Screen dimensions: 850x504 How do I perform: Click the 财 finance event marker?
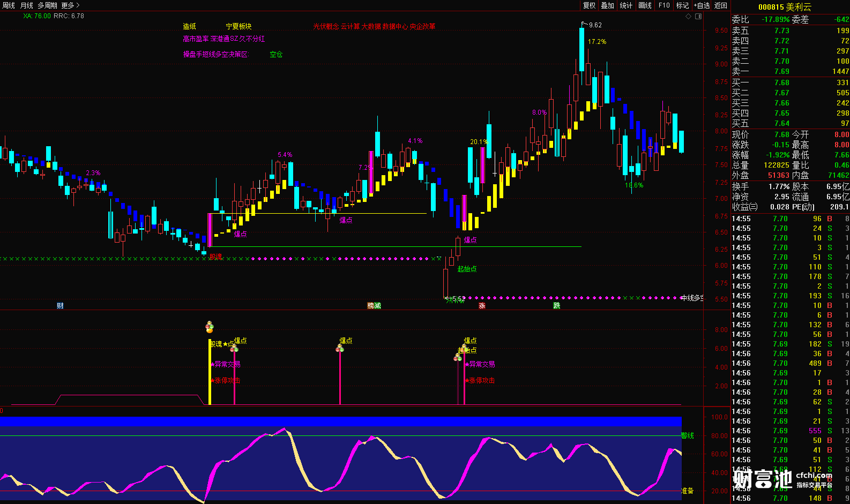pos(60,306)
